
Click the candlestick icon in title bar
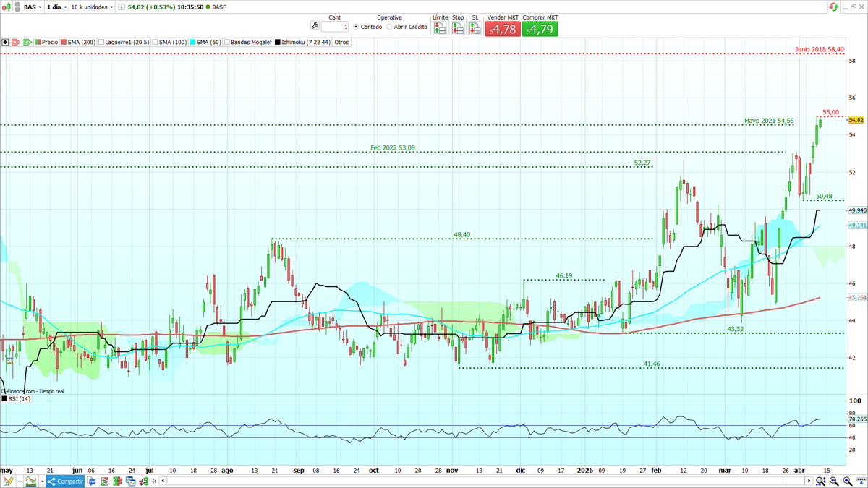[x=7, y=7]
